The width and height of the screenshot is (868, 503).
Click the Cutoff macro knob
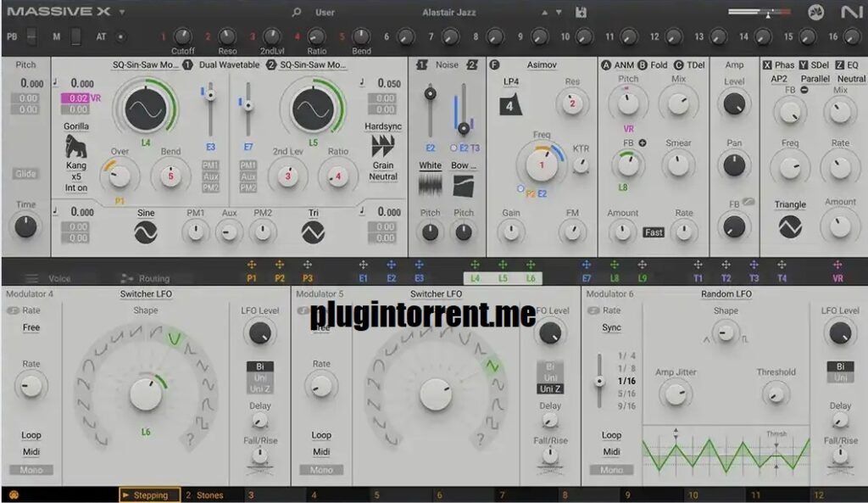click(182, 36)
